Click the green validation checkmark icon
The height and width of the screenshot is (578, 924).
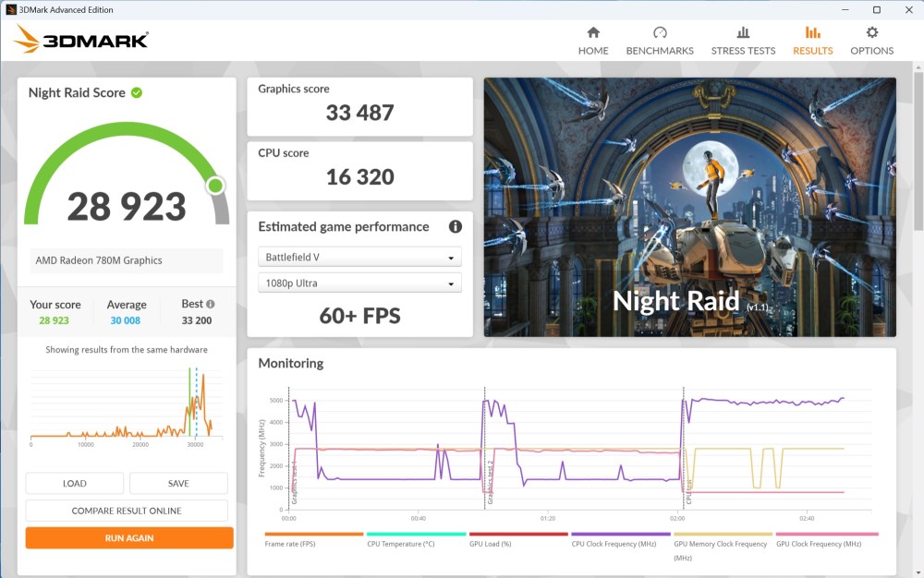point(137,92)
